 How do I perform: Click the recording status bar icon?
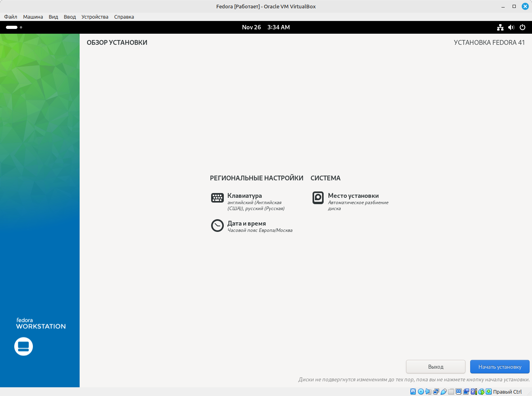coord(466,392)
